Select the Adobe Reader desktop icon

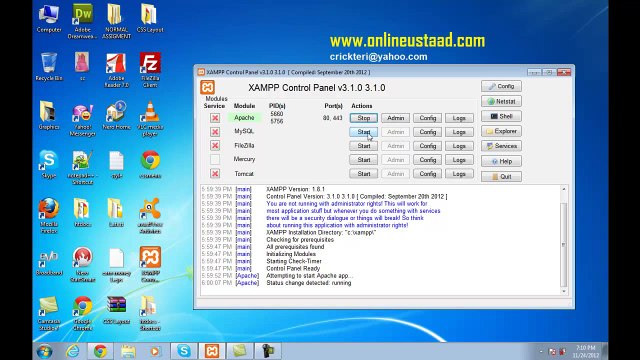(x=116, y=70)
